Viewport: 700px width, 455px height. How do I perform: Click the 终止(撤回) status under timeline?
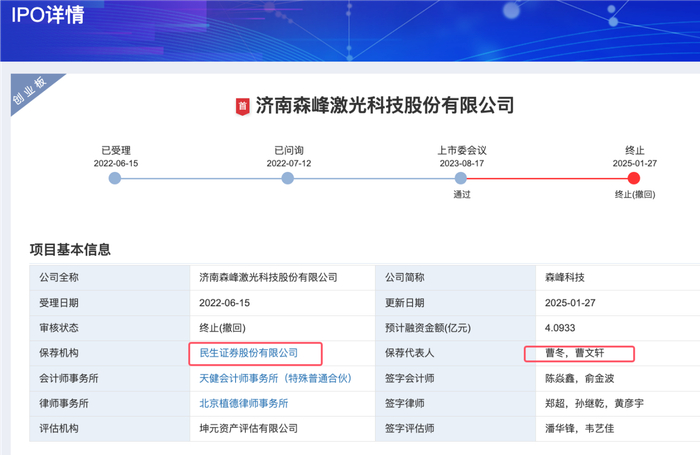click(x=635, y=194)
